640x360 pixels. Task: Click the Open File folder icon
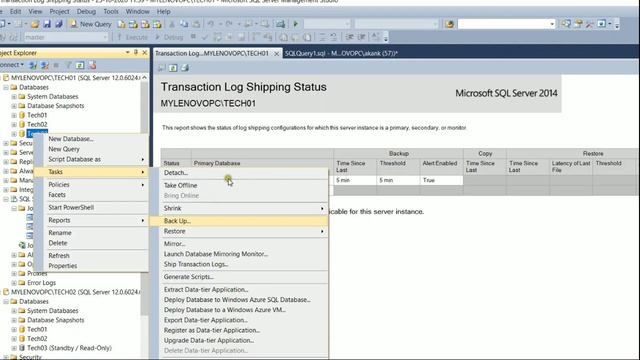(35, 24)
